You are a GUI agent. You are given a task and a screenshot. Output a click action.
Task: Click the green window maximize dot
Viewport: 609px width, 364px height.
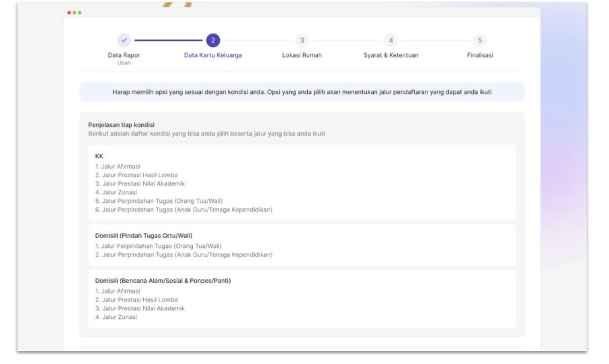[79, 12]
